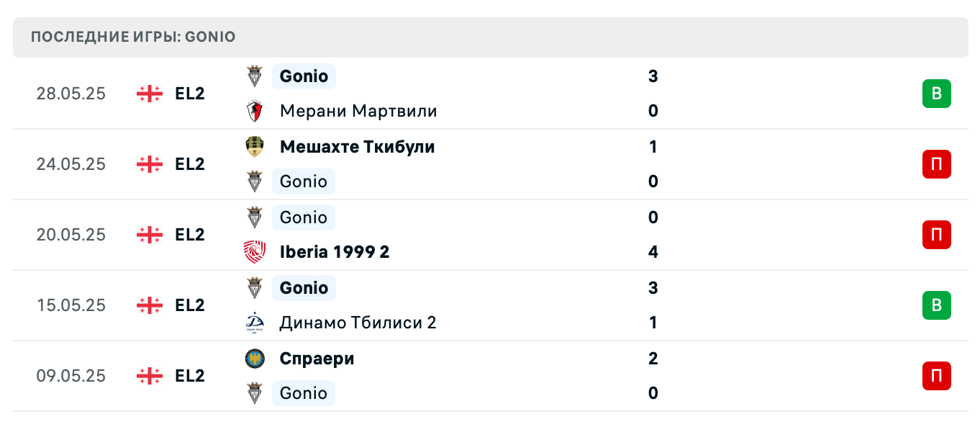Click green win badge for 15.05.25 match
Screen dimensions: 980x422
[936, 305]
